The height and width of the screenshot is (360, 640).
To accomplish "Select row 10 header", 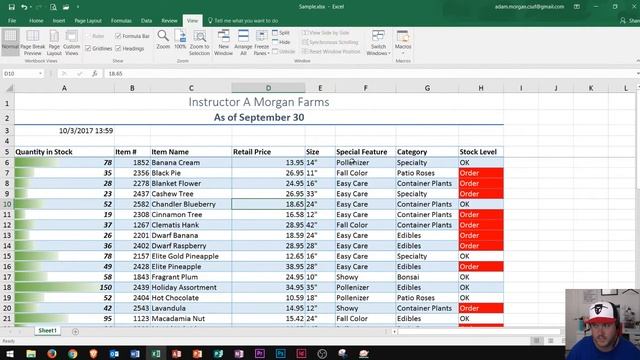I will [x=7, y=204].
